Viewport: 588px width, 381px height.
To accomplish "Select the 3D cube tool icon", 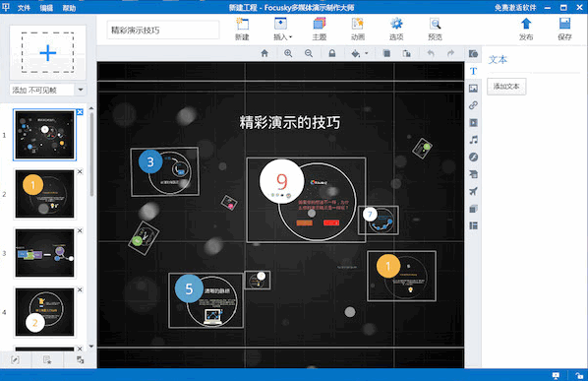I will tap(473, 209).
